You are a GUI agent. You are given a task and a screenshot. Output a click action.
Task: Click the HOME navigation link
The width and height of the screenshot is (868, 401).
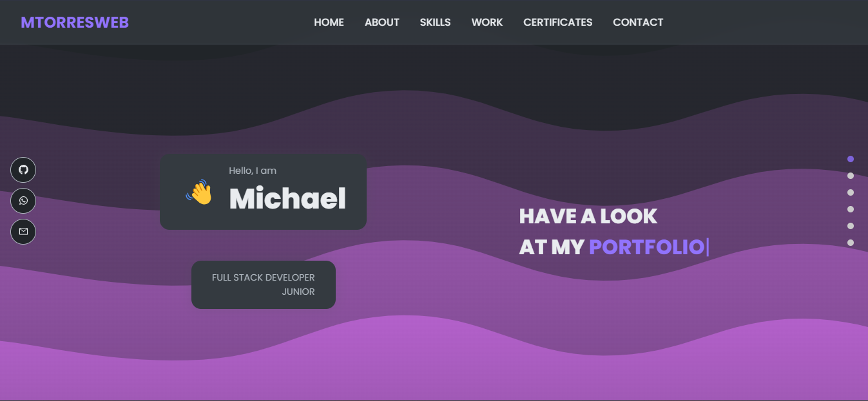coord(329,21)
